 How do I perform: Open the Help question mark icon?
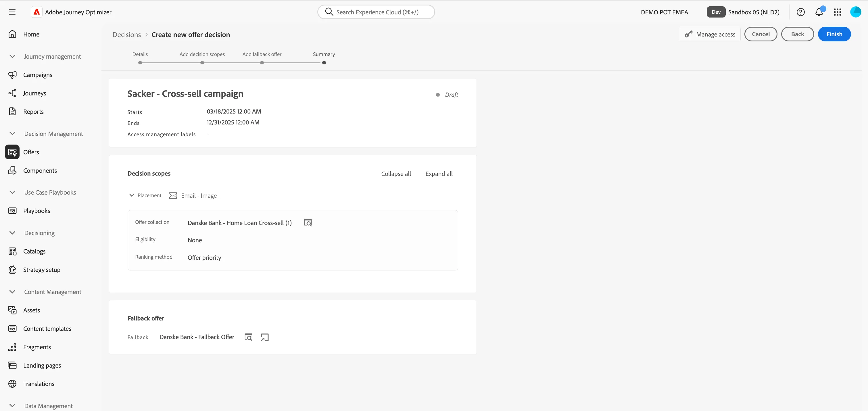801,12
